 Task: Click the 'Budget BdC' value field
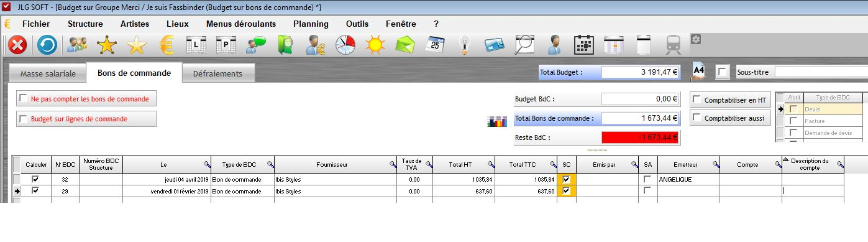coord(640,99)
